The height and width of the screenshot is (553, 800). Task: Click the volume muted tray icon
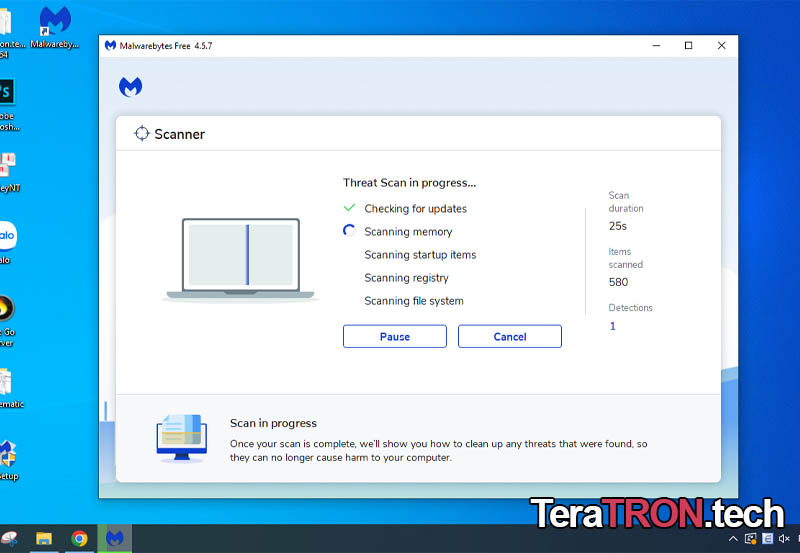click(784, 538)
